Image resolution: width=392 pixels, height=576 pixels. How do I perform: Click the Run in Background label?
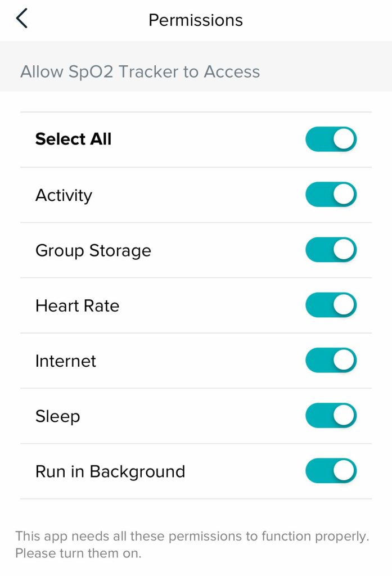click(x=110, y=471)
